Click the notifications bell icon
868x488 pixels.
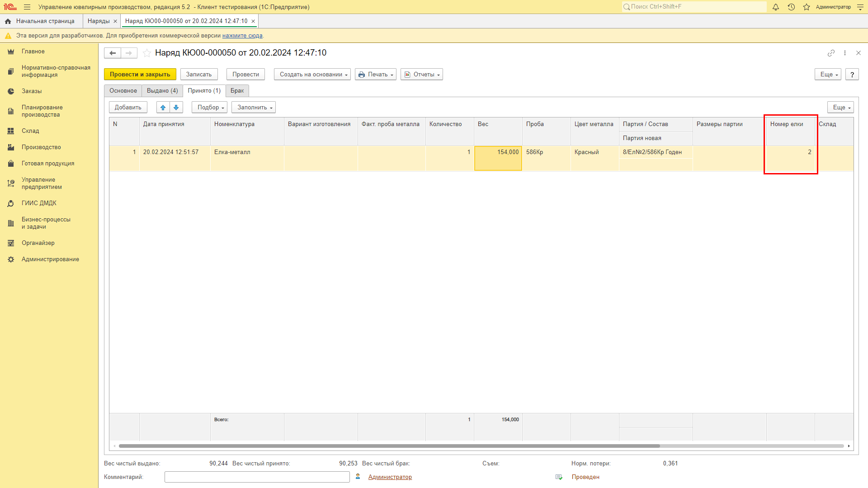click(x=776, y=7)
